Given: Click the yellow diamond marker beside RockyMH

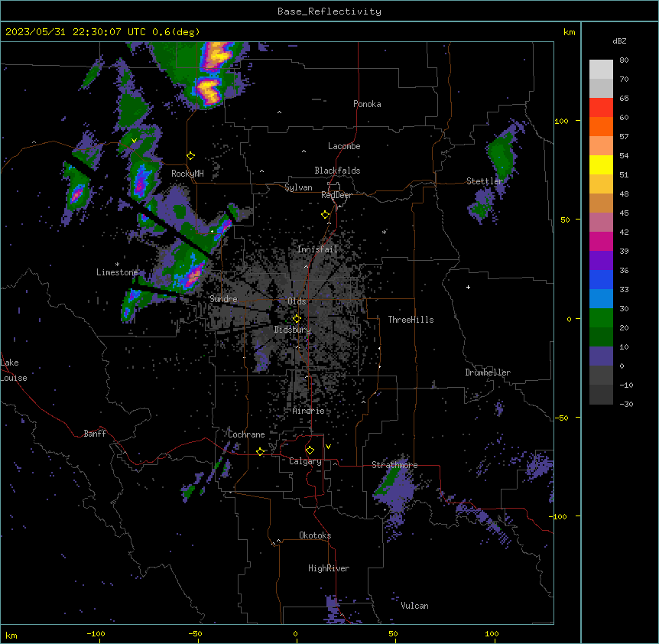Looking at the screenshot, I should click(191, 156).
